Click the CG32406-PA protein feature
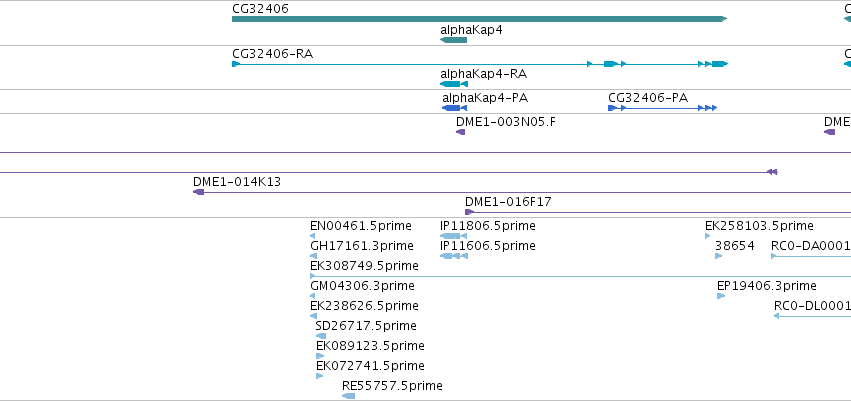The image size is (851, 401). (x=663, y=108)
